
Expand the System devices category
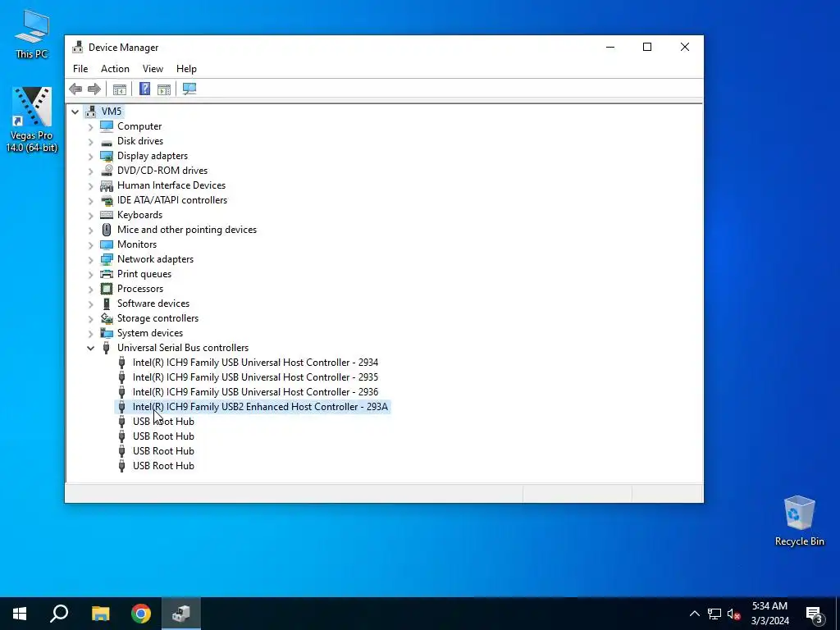pos(90,334)
